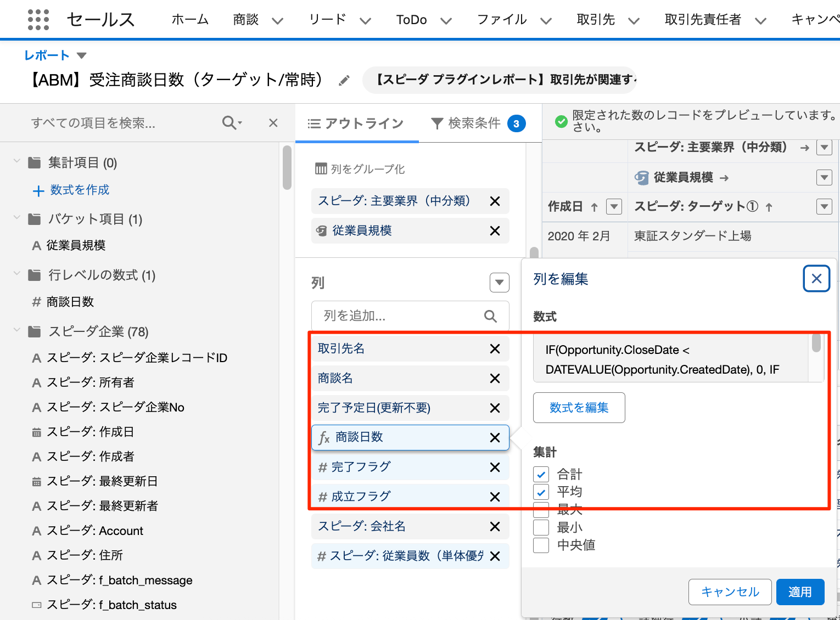
Task: Click the fields panel vertical scrollbar
Action: 287,168
